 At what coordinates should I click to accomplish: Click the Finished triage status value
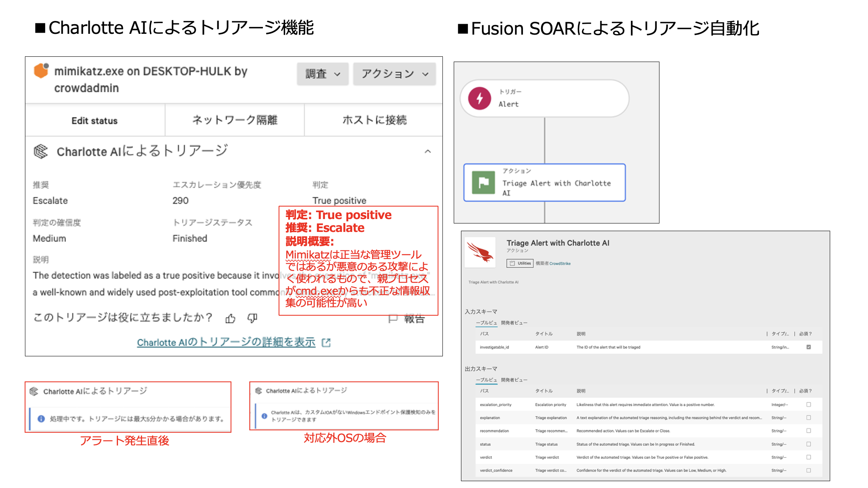190,238
